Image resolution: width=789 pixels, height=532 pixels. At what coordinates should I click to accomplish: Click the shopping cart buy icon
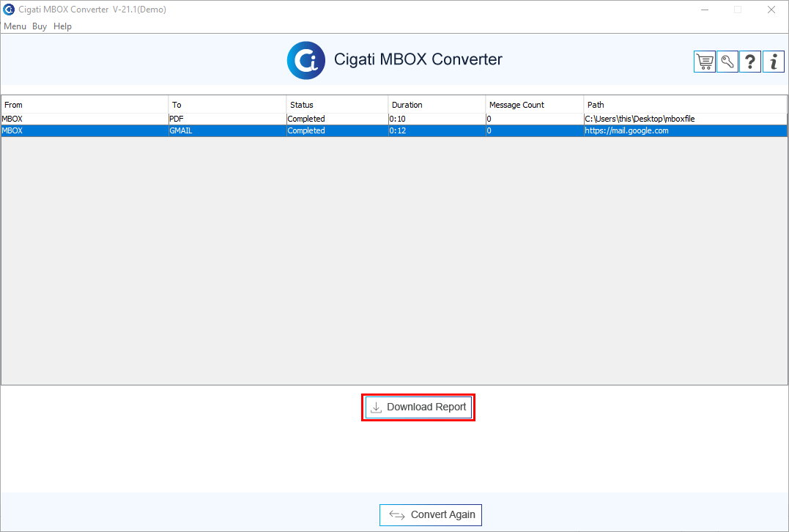point(705,62)
